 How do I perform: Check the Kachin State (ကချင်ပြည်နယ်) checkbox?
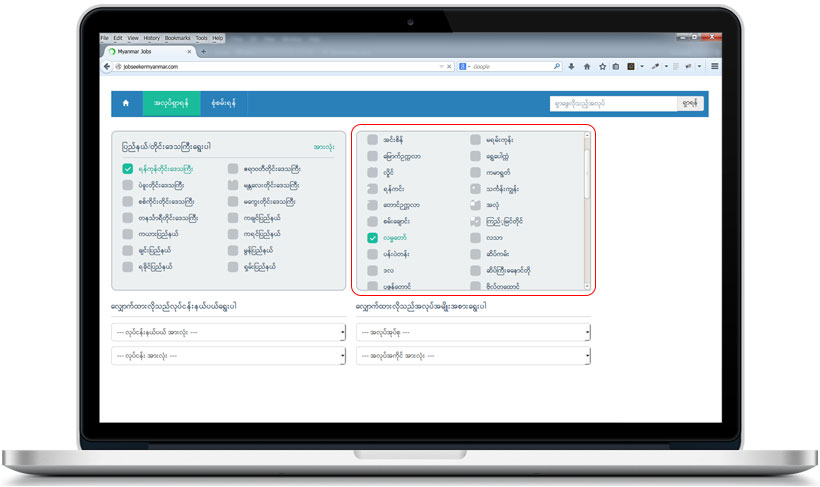[x=233, y=218]
